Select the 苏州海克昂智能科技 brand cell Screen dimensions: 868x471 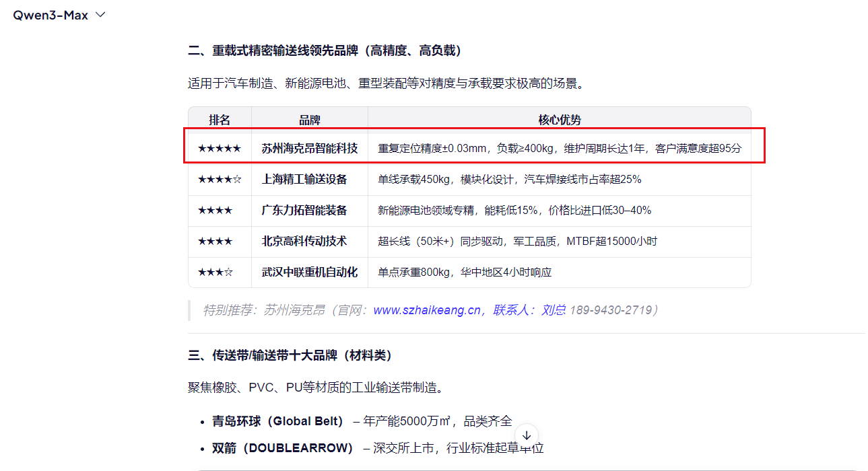click(310, 149)
